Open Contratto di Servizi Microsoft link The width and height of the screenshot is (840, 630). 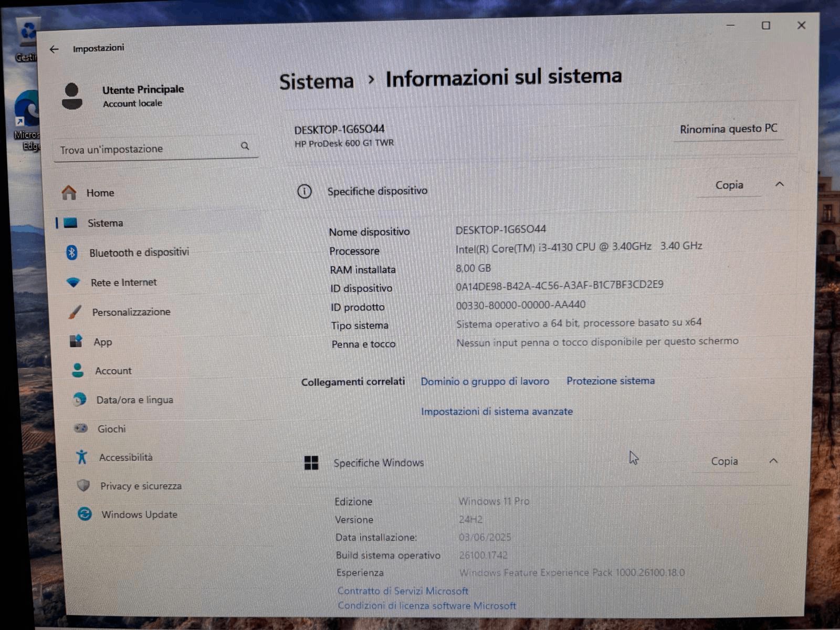click(x=403, y=591)
